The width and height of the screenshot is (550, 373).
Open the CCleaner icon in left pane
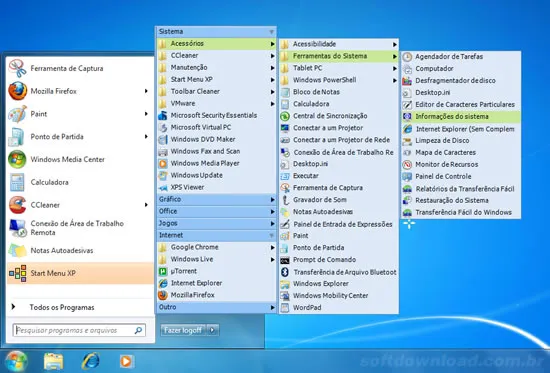click(x=18, y=205)
